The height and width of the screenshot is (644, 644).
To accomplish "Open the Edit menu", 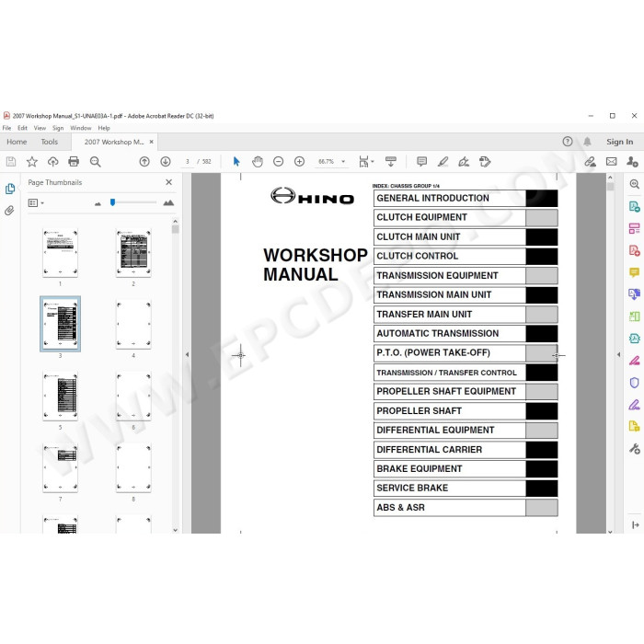I will coord(22,128).
